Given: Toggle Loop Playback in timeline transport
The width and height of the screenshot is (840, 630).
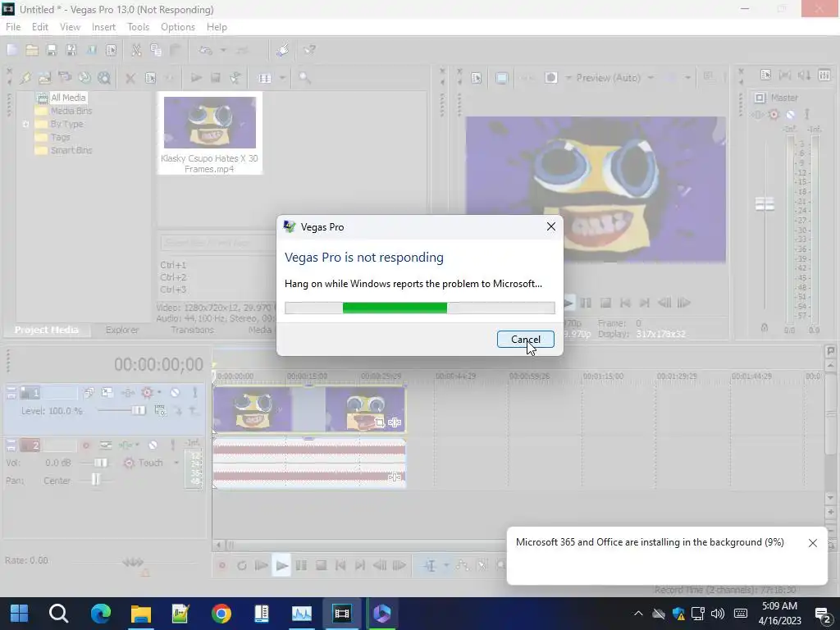Looking at the screenshot, I should coord(242,566).
